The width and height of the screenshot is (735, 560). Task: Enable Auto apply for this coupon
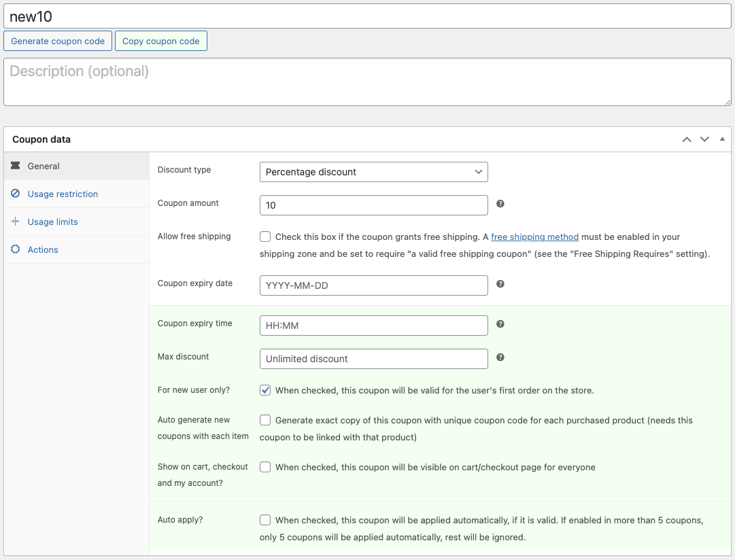click(265, 519)
